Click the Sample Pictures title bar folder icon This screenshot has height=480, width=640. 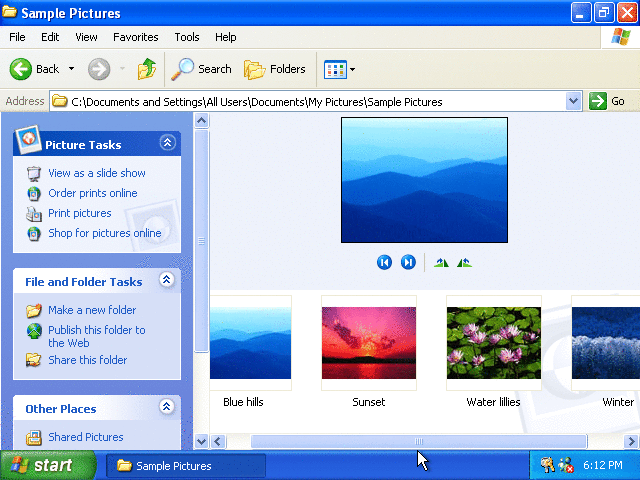click(x=9, y=12)
